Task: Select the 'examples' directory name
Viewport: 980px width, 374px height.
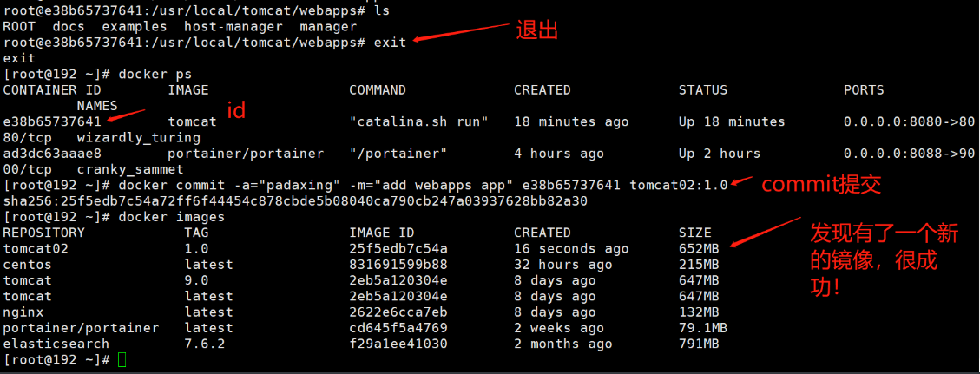Action: pos(135,27)
